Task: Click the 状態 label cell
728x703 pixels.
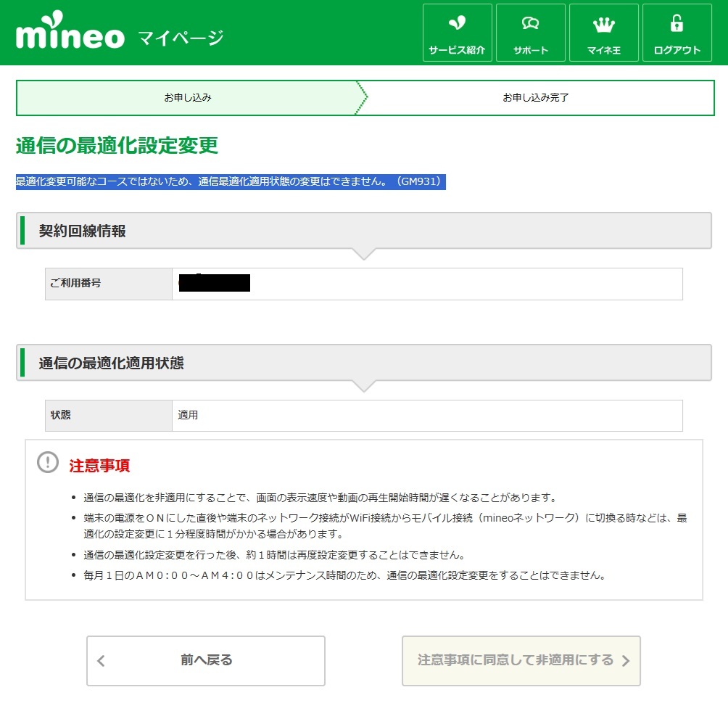Action: click(109, 416)
